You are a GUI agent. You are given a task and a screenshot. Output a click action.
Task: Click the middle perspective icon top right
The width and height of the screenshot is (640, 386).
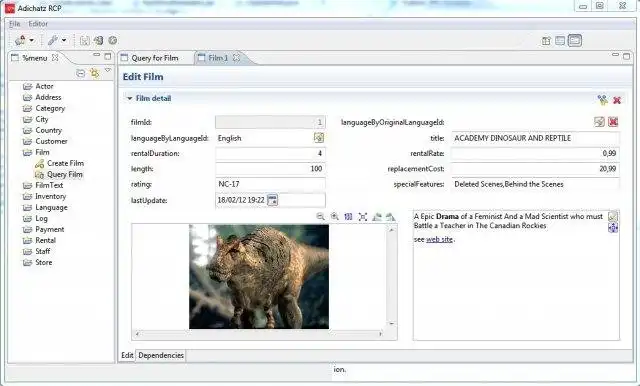coord(560,41)
